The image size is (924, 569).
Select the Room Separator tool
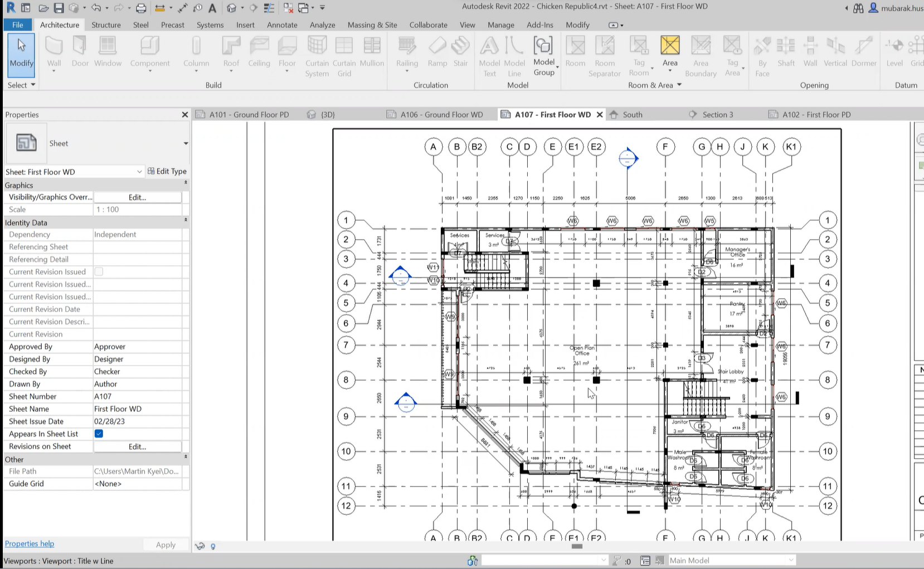(605, 56)
